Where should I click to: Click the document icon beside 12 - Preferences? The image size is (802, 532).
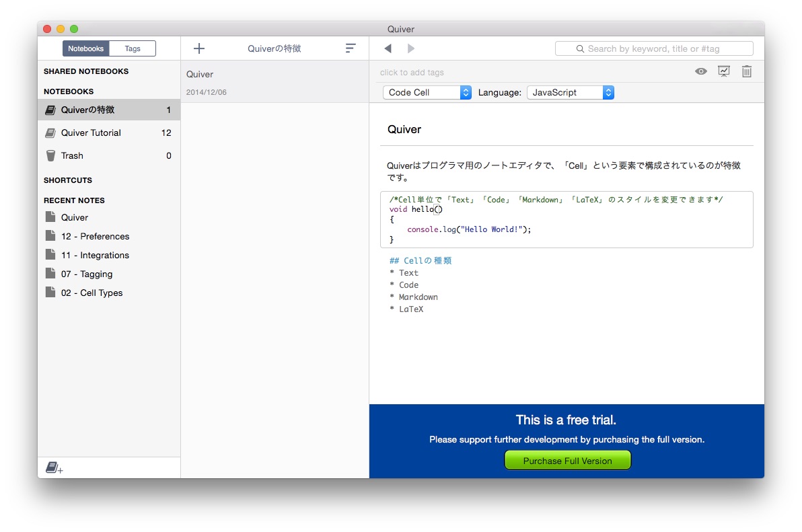tap(50, 235)
